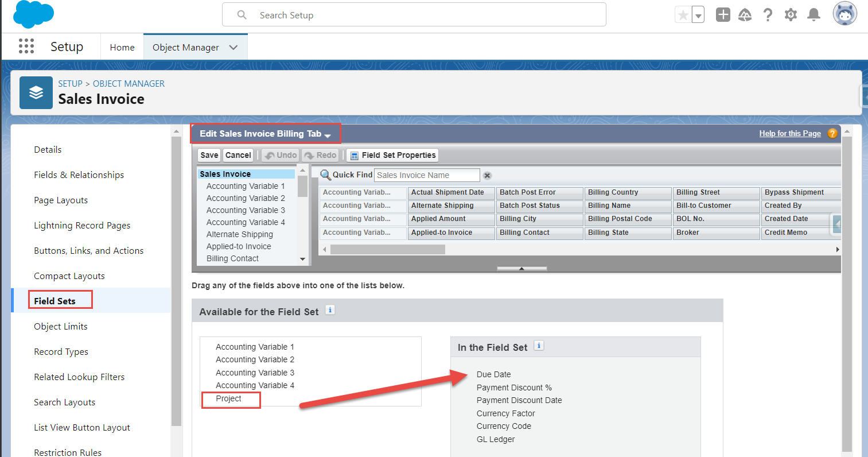
Task: Clear the Quick Find field
Action: pos(487,175)
